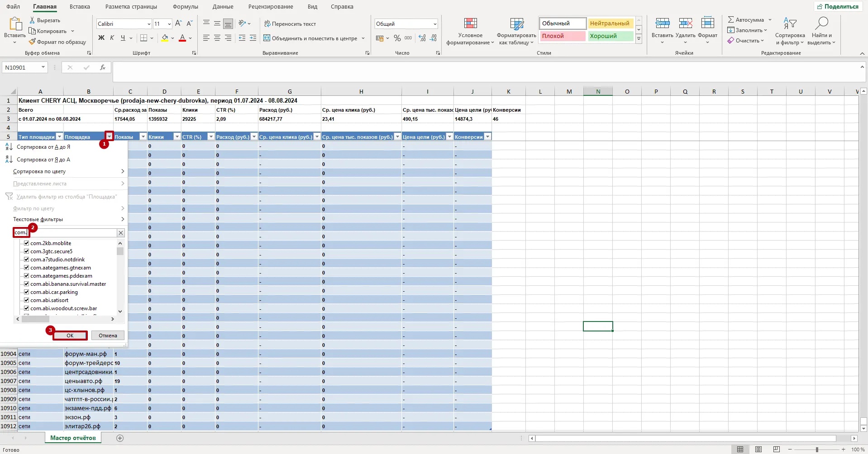
Task: Clear the filter search box with X
Action: 121,233
